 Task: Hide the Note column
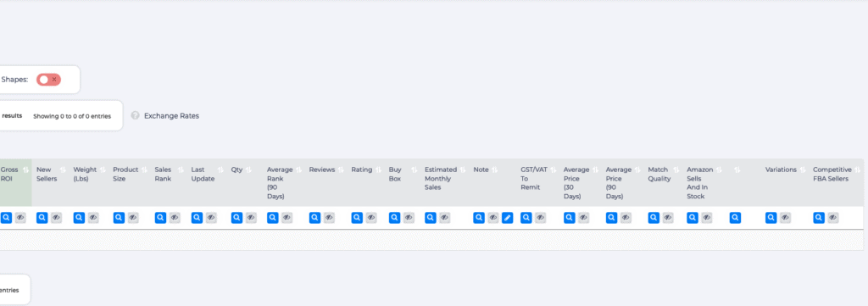[493, 218]
